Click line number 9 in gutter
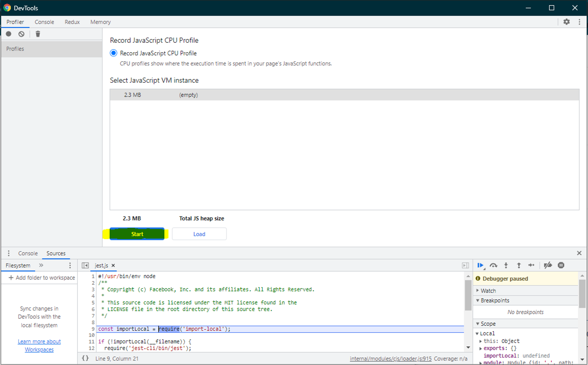 93,329
